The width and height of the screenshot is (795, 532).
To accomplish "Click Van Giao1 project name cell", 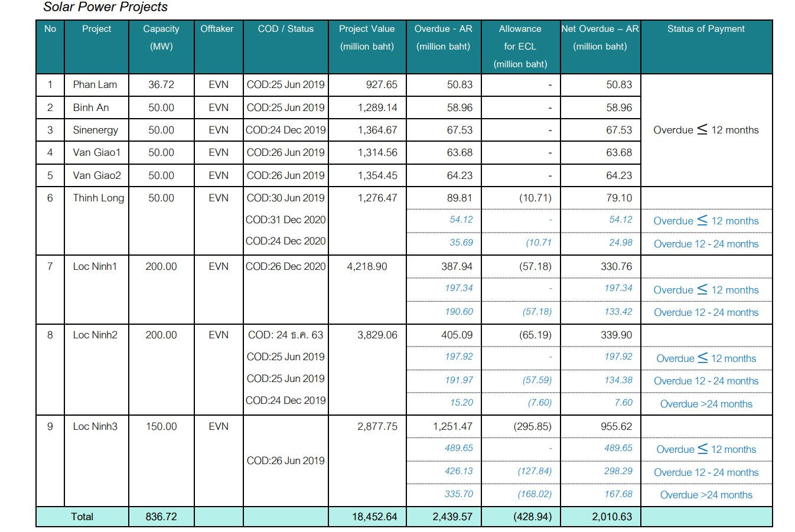I will click(x=97, y=152).
